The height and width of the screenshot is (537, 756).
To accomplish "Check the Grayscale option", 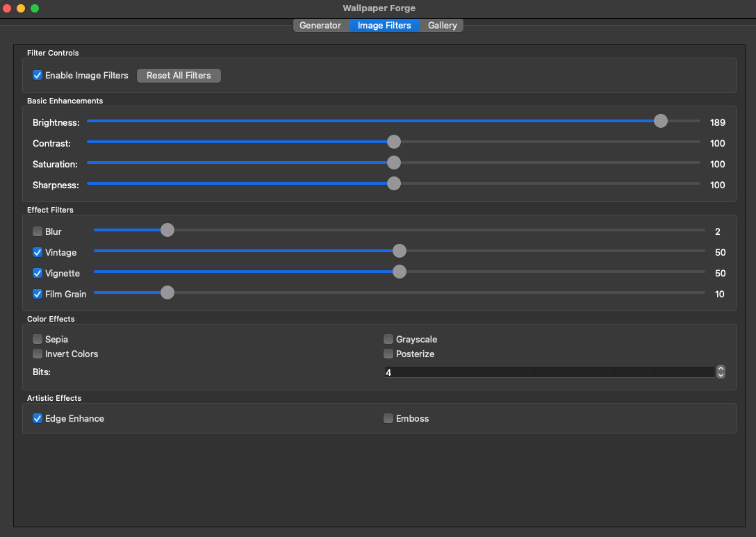I will (x=388, y=340).
